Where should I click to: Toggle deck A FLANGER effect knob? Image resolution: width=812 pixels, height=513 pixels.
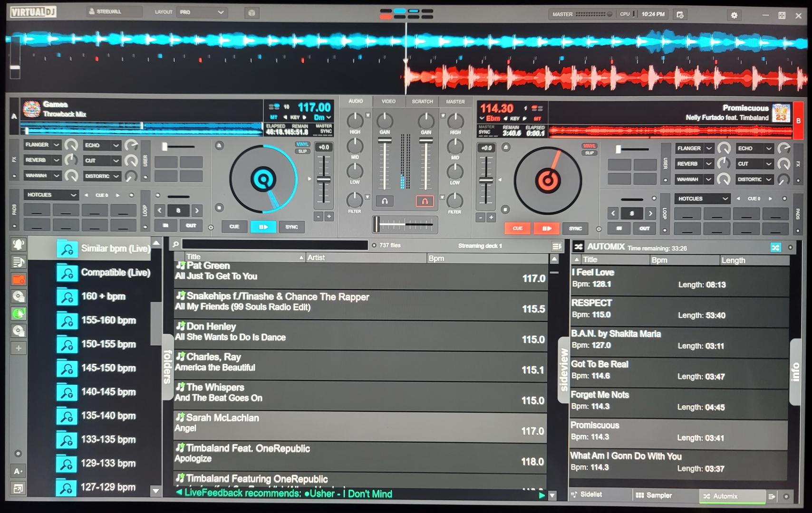point(71,145)
